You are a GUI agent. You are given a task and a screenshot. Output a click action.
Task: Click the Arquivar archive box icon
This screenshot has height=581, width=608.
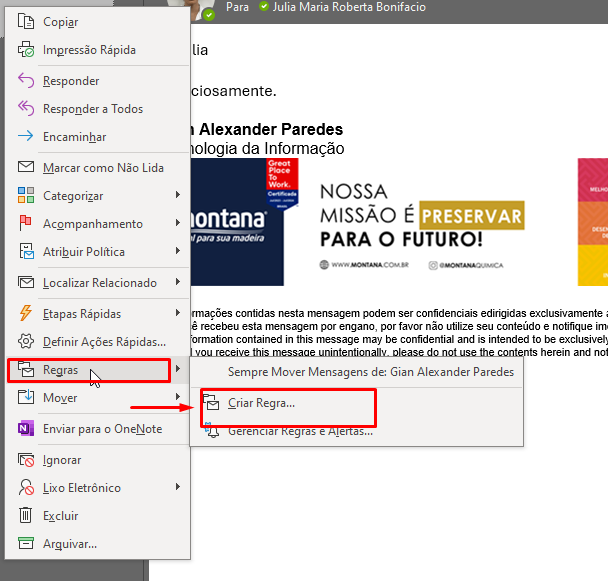(x=25, y=544)
